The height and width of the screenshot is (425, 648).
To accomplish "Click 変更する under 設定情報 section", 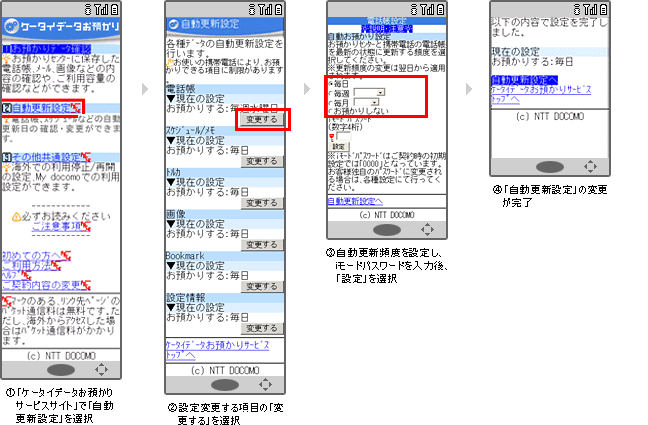I will (x=262, y=328).
